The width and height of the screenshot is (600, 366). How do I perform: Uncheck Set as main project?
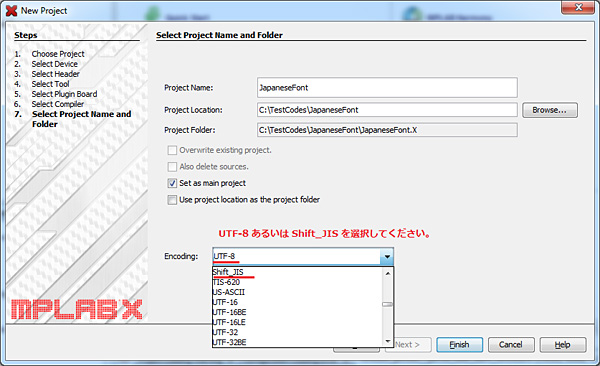click(172, 183)
